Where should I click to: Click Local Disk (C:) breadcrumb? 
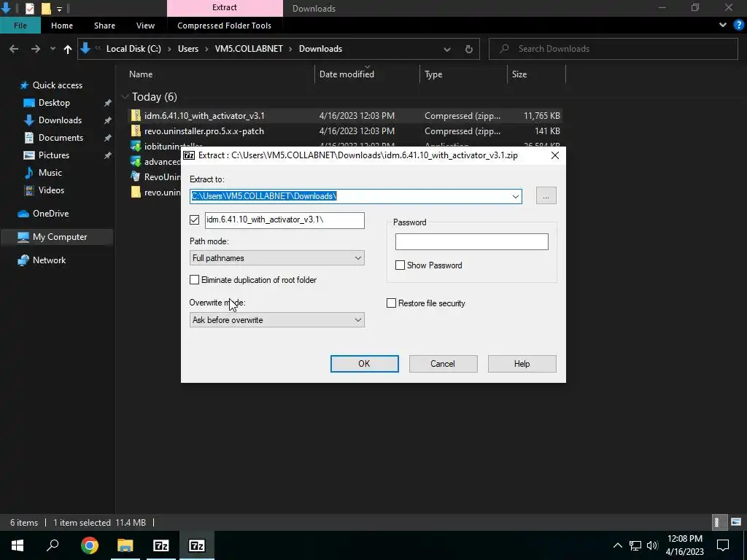(x=133, y=49)
